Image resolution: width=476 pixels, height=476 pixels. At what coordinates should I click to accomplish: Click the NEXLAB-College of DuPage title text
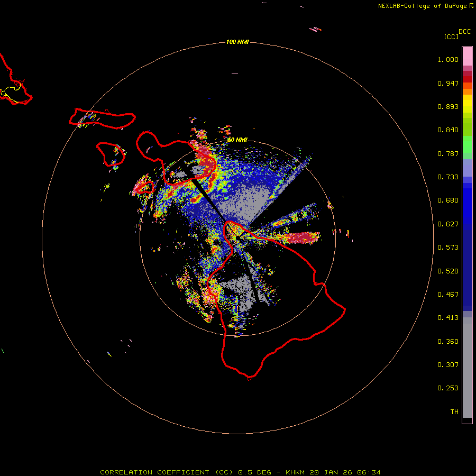(x=423, y=6)
